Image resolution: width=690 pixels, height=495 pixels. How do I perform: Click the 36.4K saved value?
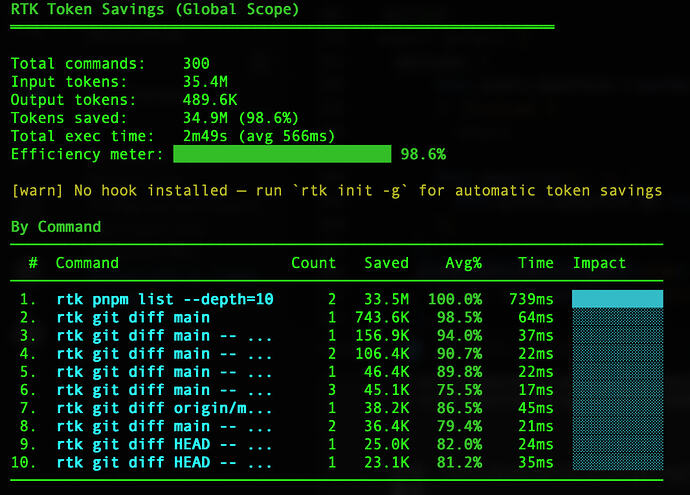386,426
